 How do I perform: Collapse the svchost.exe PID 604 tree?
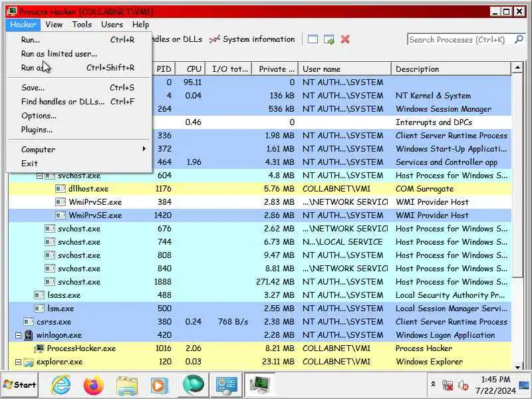[39, 176]
